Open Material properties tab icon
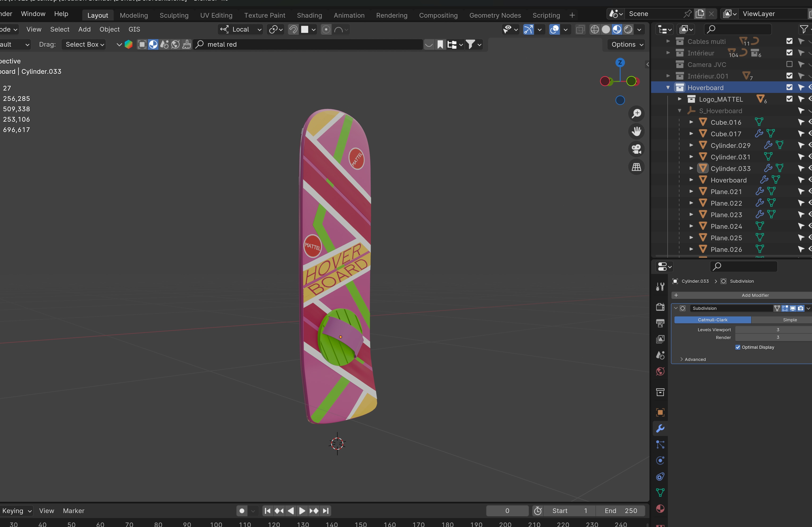Screen dimensions: 812x527 click(660, 509)
